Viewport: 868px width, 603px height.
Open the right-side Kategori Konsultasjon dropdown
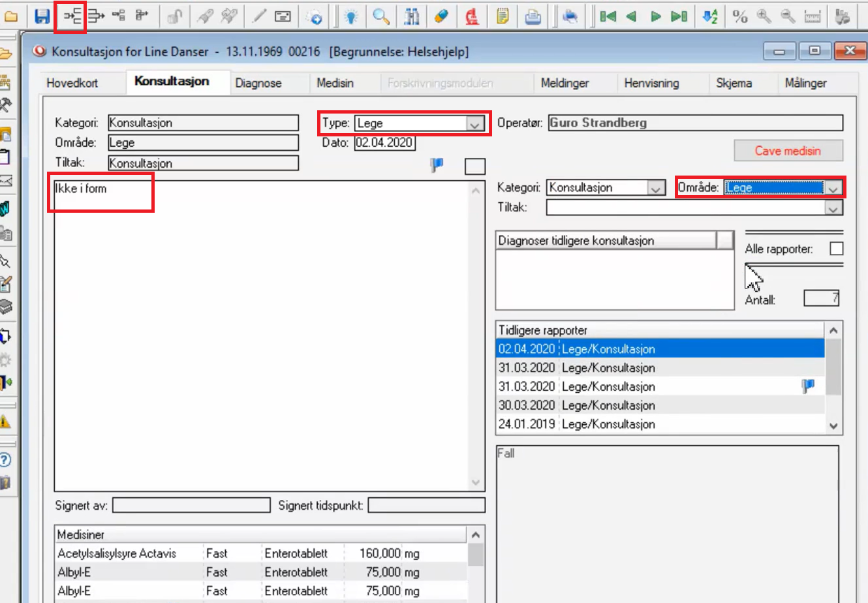pos(656,188)
